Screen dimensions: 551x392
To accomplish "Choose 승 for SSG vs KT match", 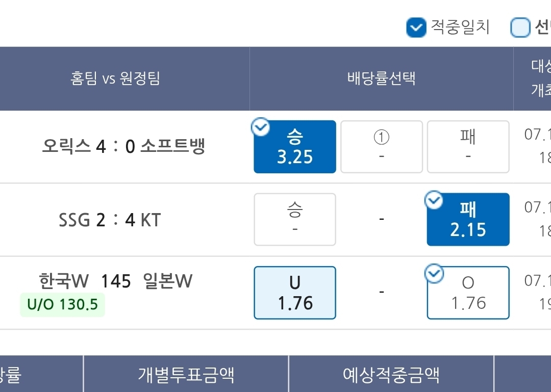I will 295,220.
